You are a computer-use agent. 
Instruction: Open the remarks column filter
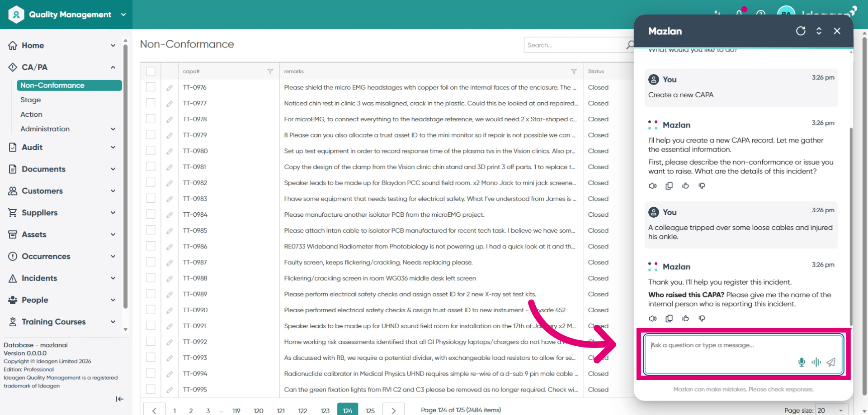(574, 72)
